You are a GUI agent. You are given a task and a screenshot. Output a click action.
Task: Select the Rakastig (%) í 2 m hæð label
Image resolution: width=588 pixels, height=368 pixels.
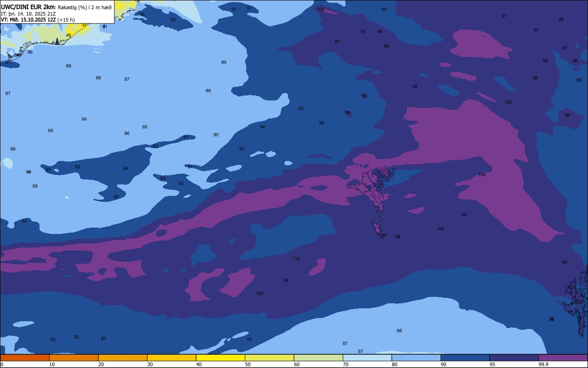coord(85,7)
